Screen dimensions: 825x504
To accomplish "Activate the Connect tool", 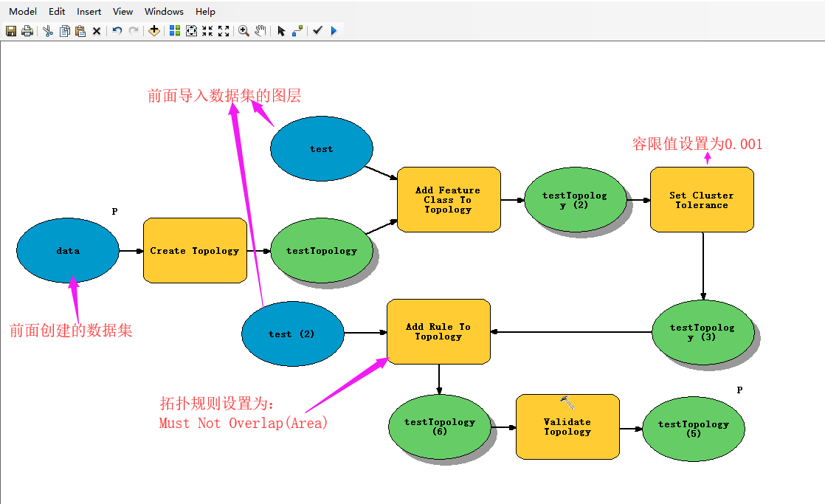I will [296, 31].
